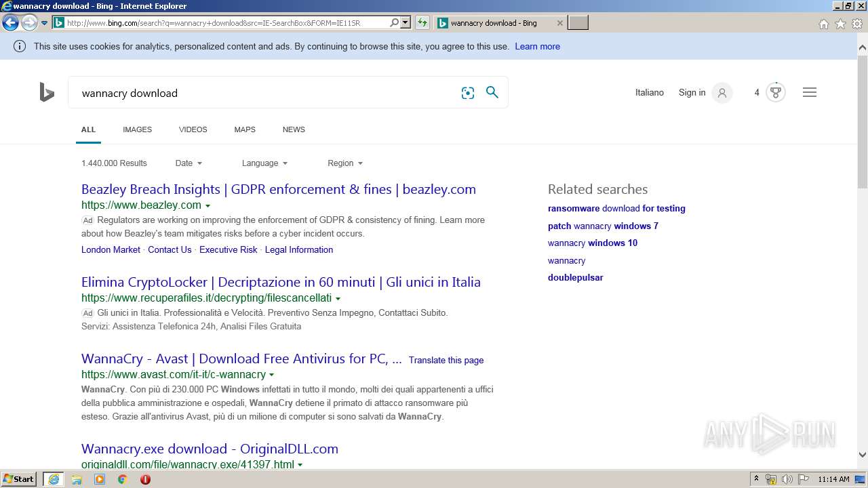The image size is (868, 488).
Task: Click the address bar search magnifier icon
Action: (x=395, y=23)
